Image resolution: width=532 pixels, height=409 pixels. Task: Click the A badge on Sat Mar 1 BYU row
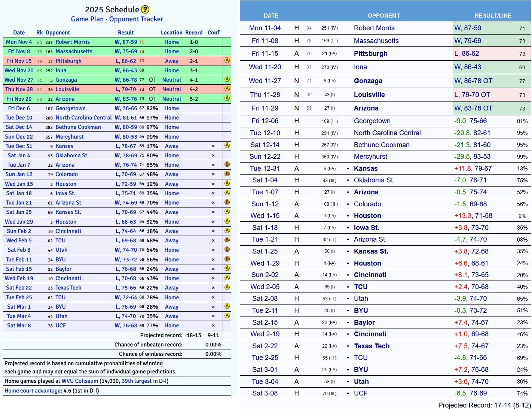[227, 306]
